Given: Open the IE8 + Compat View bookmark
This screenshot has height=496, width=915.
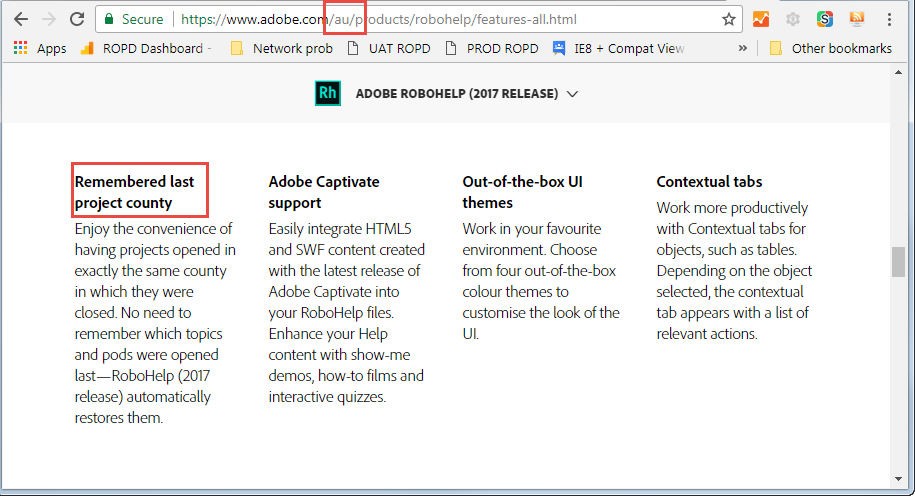Looking at the screenshot, I should pyautogui.click(x=619, y=48).
